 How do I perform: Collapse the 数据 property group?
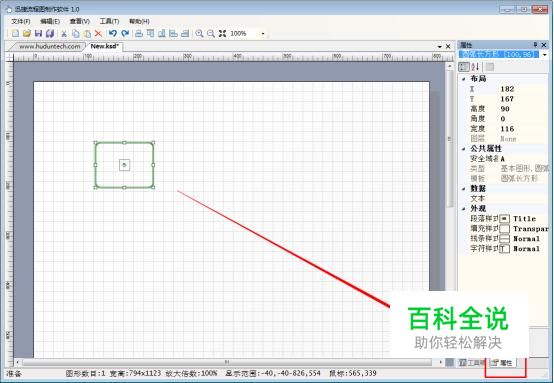point(464,189)
